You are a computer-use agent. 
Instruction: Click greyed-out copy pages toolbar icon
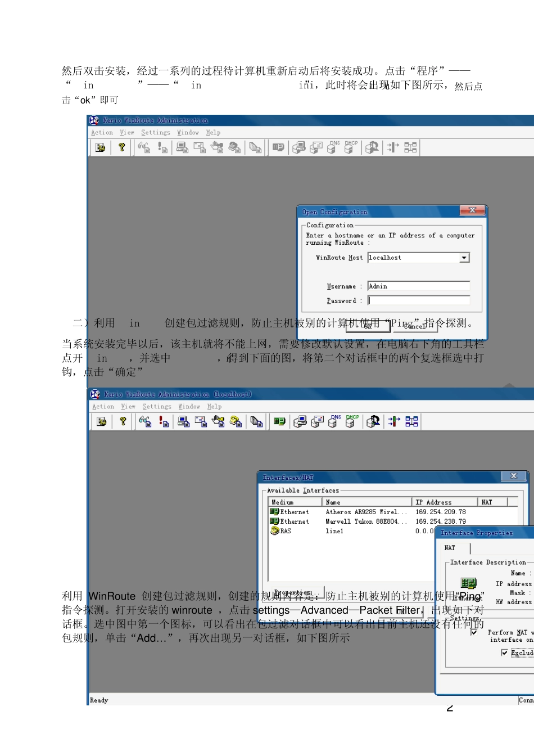click(255, 147)
